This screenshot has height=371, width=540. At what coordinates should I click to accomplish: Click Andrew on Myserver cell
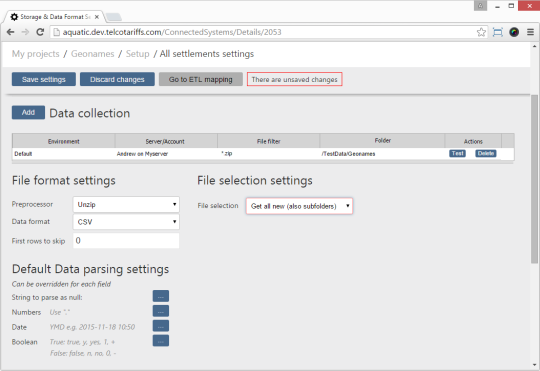point(166,154)
